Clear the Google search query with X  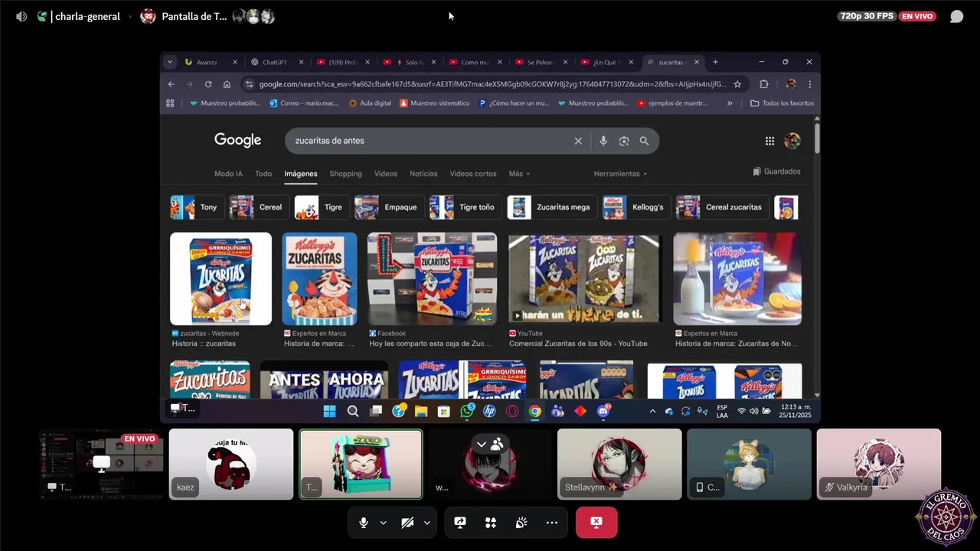click(578, 141)
